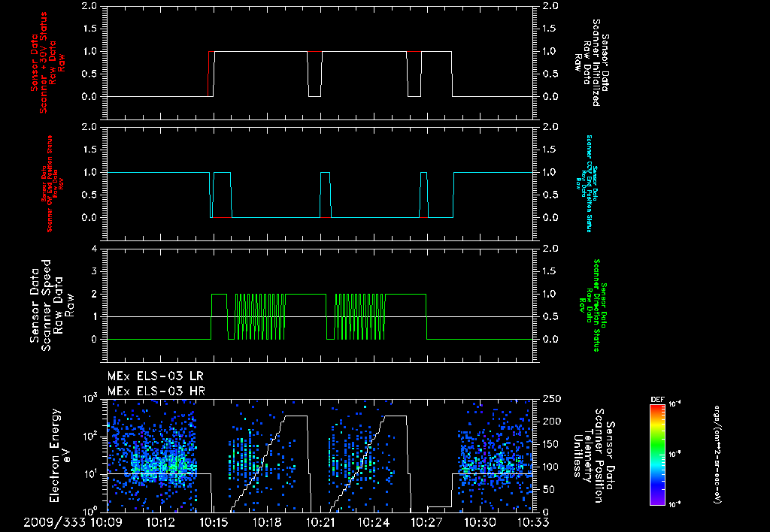Select the 10:18 time axis label
The height and width of the screenshot is (532, 770).
267,523
